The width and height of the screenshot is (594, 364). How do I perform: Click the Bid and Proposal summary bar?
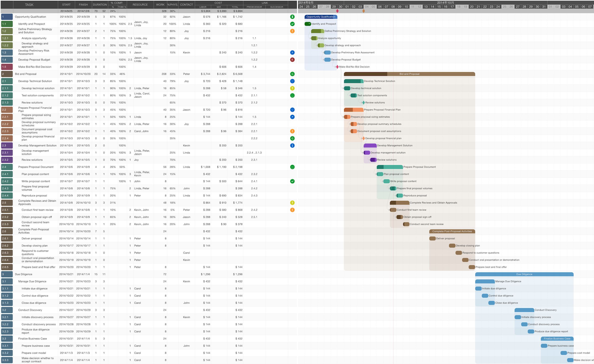pyautogui.click(x=409, y=74)
